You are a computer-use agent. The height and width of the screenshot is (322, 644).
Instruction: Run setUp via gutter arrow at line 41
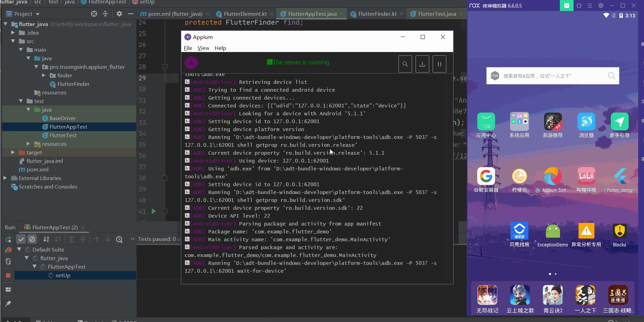point(154,211)
